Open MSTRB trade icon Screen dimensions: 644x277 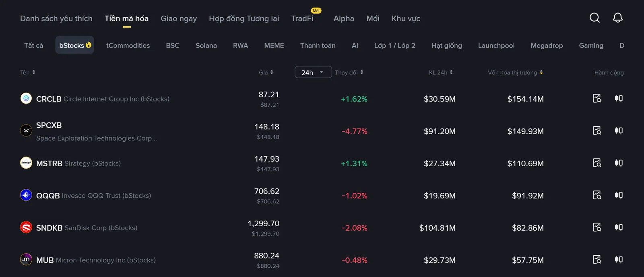coord(619,163)
